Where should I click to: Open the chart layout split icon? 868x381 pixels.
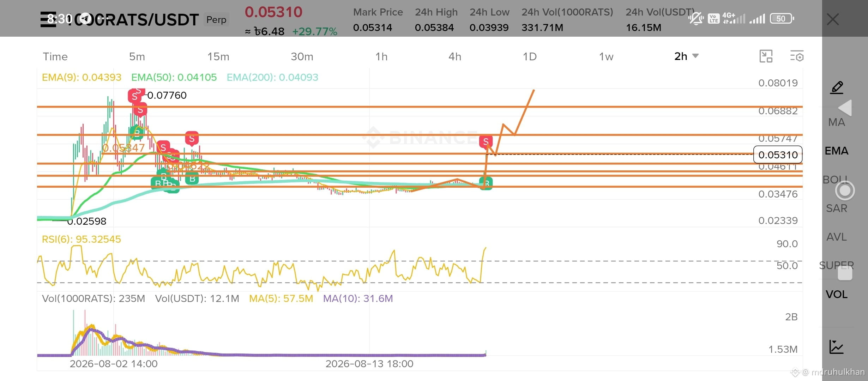coord(766,56)
